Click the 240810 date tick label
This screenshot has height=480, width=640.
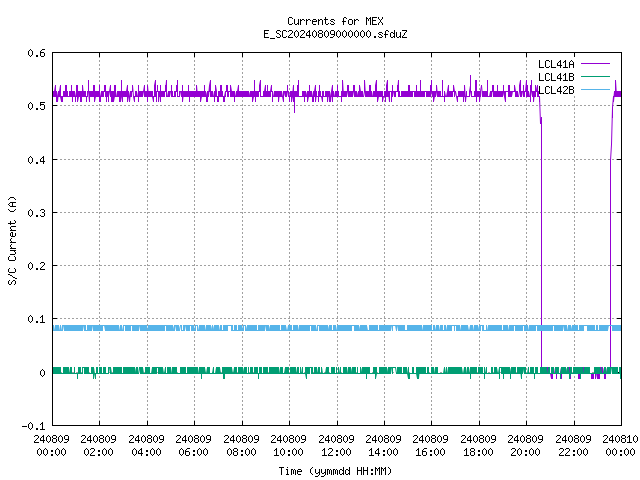coord(620,439)
